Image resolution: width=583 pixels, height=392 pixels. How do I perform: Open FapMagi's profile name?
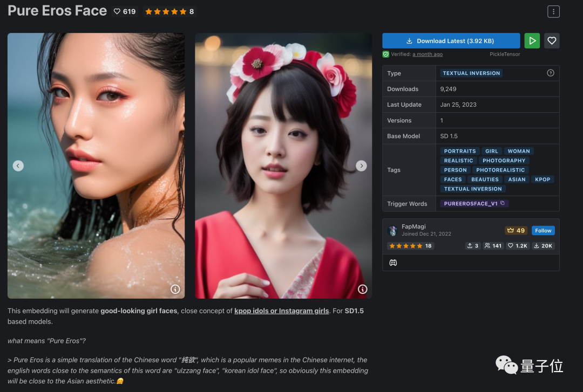[413, 226]
